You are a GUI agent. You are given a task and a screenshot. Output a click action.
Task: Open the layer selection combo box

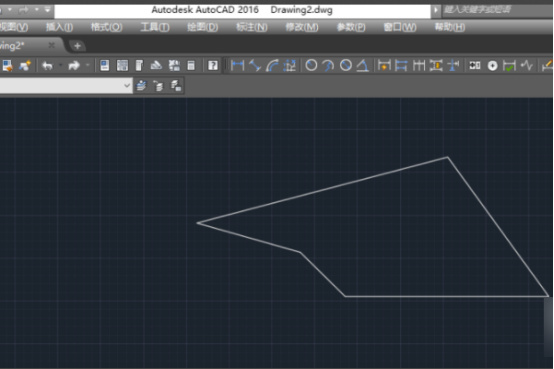[66, 86]
